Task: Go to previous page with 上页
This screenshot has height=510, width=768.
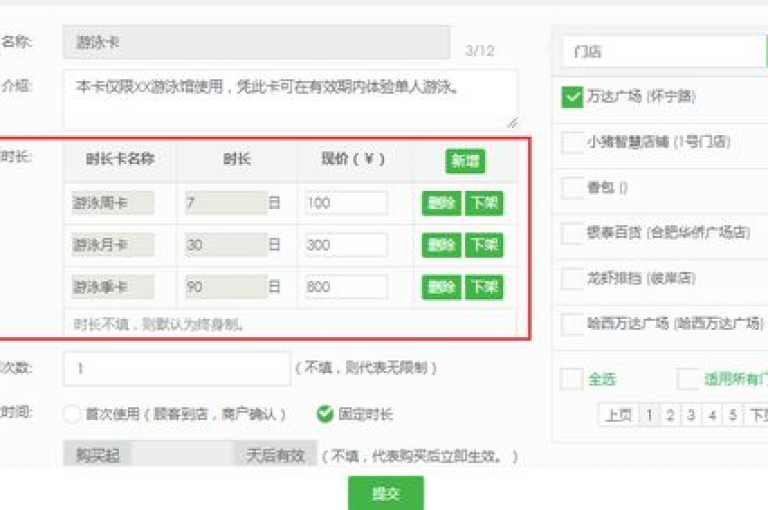Action: pyautogui.click(x=619, y=415)
